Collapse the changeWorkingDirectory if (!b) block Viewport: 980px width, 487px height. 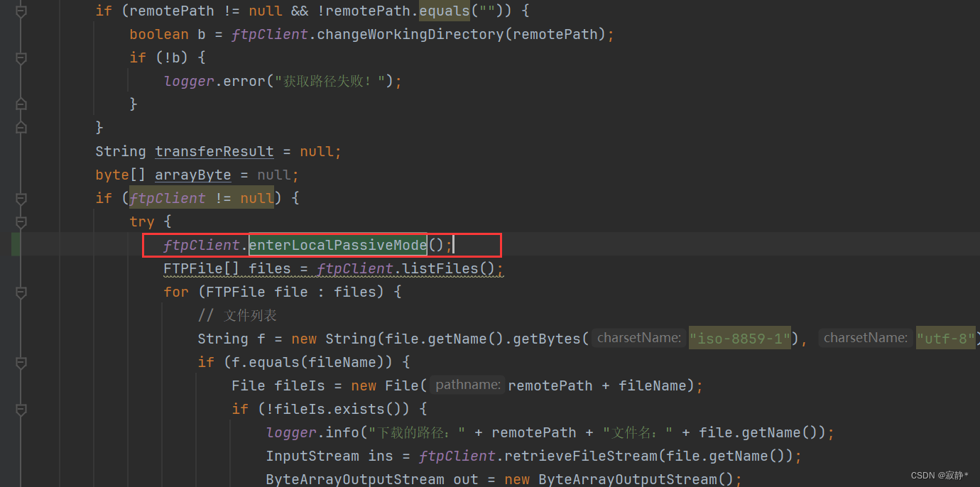(x=21, y=57)
